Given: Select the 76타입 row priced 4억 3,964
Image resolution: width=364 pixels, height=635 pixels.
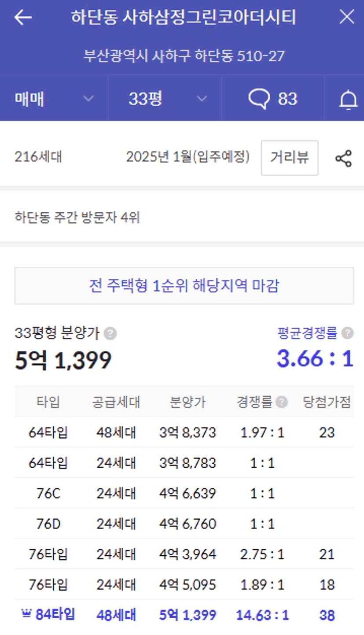Looking at the screenshot, I should (184, 554).
